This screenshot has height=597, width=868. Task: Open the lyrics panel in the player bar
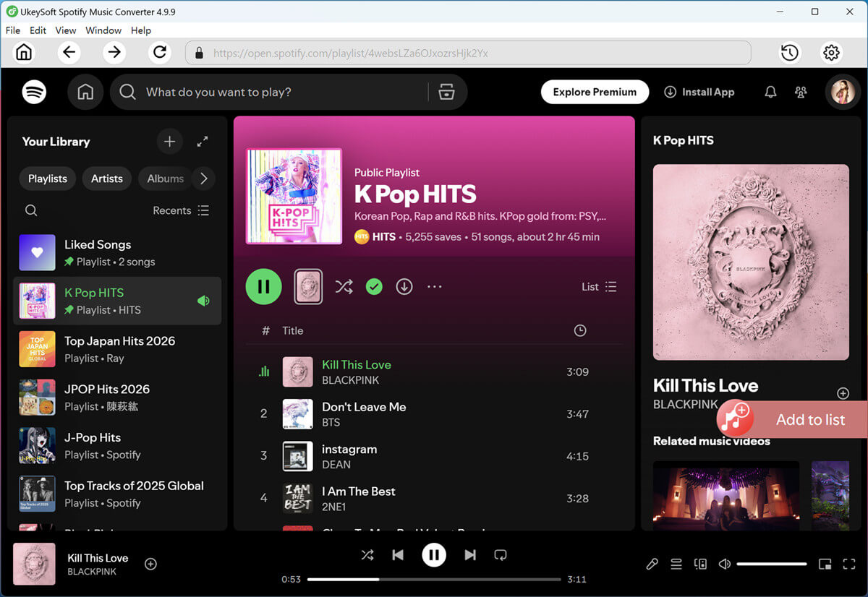point(652,564)
